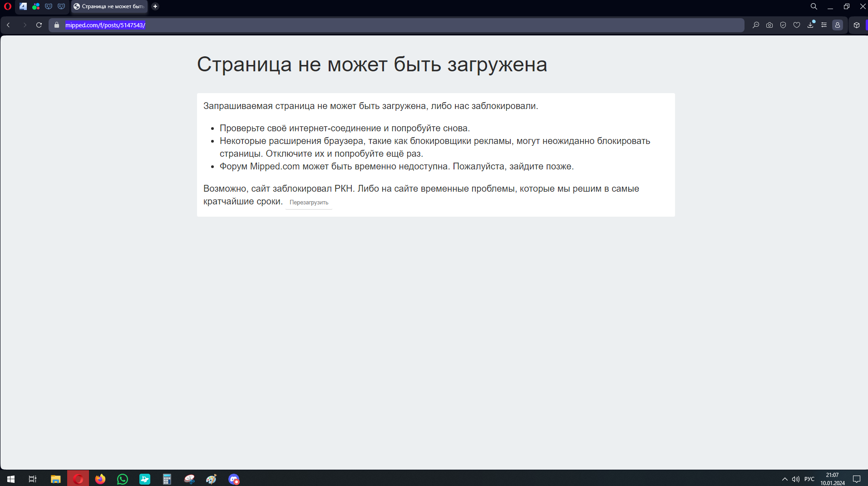
Task: Open a new tab with the plus button
Action: (155, 6)
